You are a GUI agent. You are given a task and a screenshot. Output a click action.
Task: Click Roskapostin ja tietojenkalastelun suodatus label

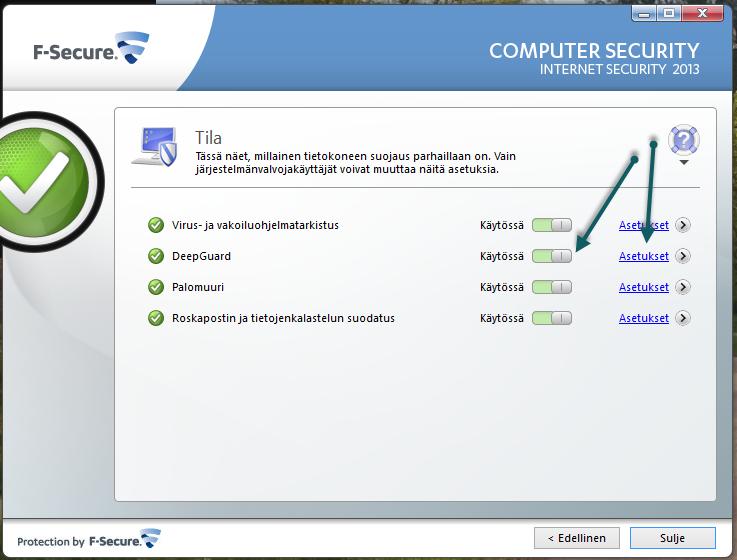[x=283, y=318]
